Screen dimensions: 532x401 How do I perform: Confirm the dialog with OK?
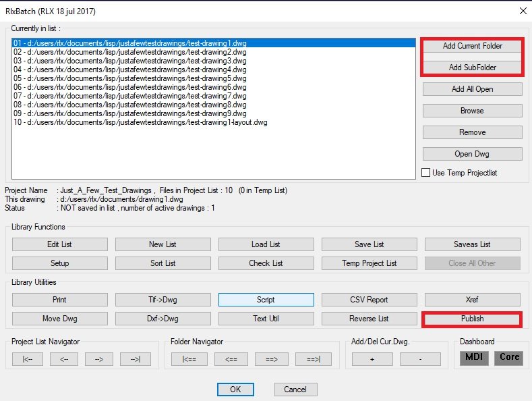pos(235,390)
